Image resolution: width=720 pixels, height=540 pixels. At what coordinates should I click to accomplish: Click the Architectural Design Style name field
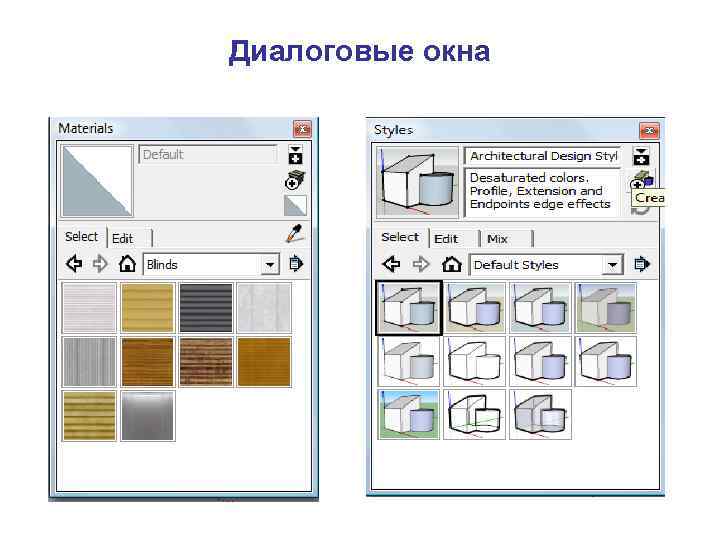(542, 156)
